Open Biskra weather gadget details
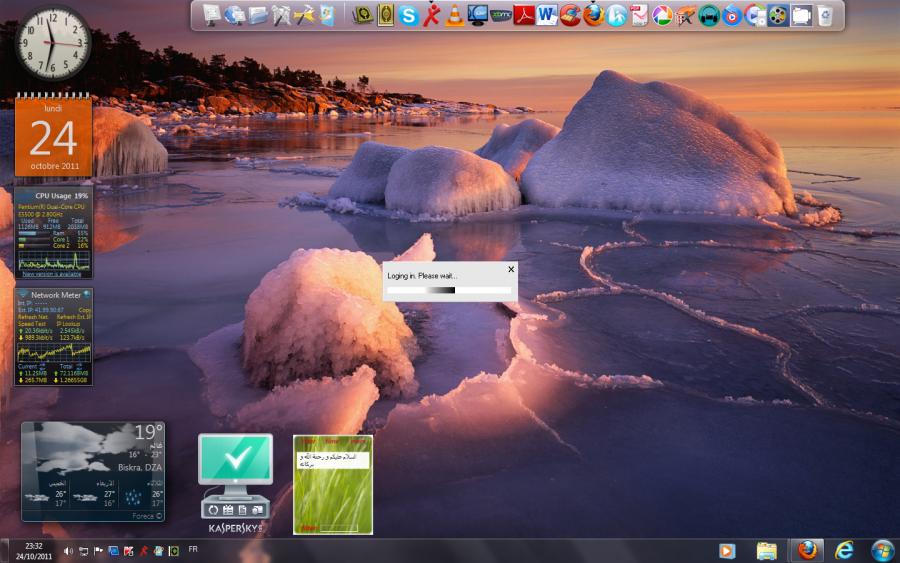 point(93,472)
